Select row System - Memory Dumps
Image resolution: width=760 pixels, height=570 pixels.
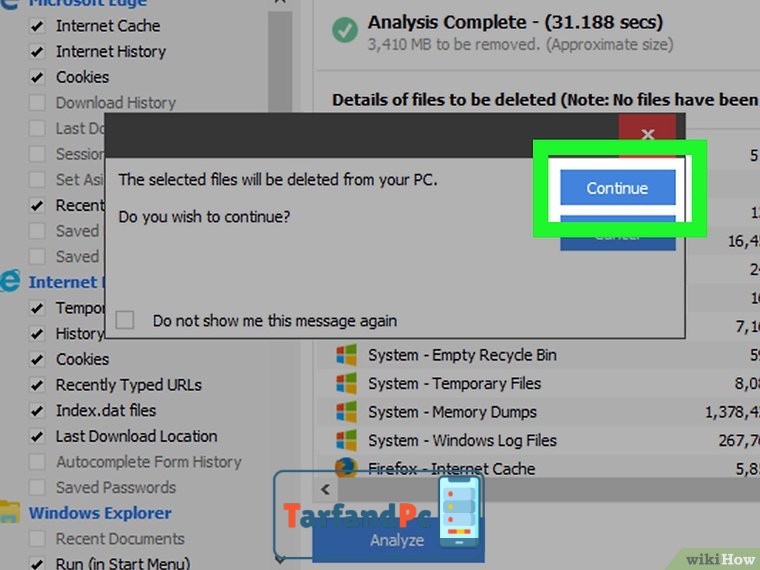click(538, 412)
